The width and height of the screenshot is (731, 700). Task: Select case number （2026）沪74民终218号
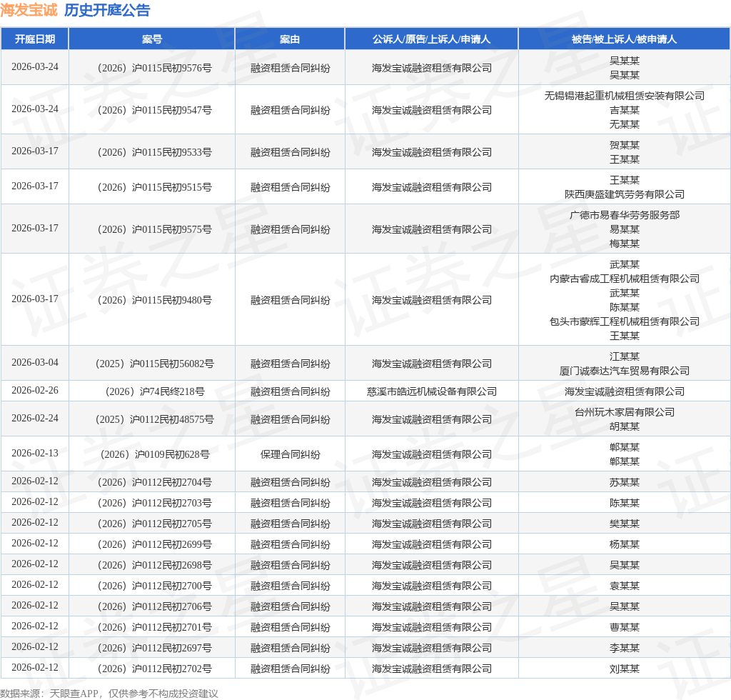(152, 391)
